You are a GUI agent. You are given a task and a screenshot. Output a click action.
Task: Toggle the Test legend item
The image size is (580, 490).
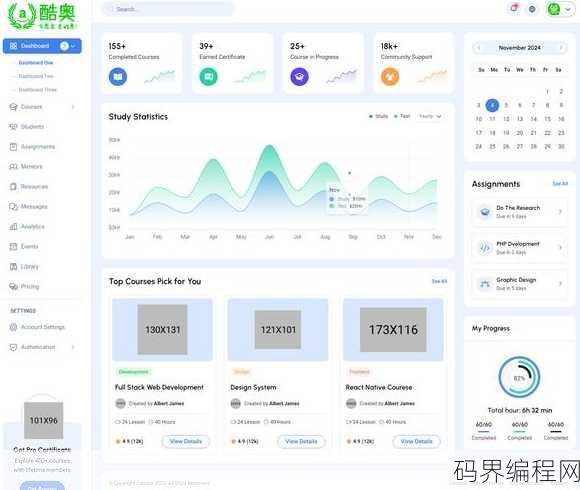[x=402, y=116]
